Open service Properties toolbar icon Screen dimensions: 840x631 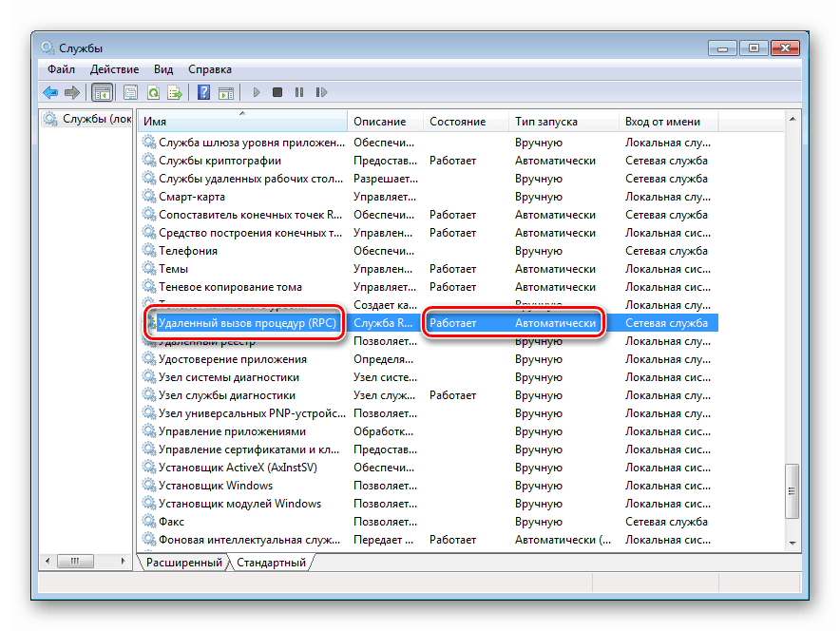(130, 93)
